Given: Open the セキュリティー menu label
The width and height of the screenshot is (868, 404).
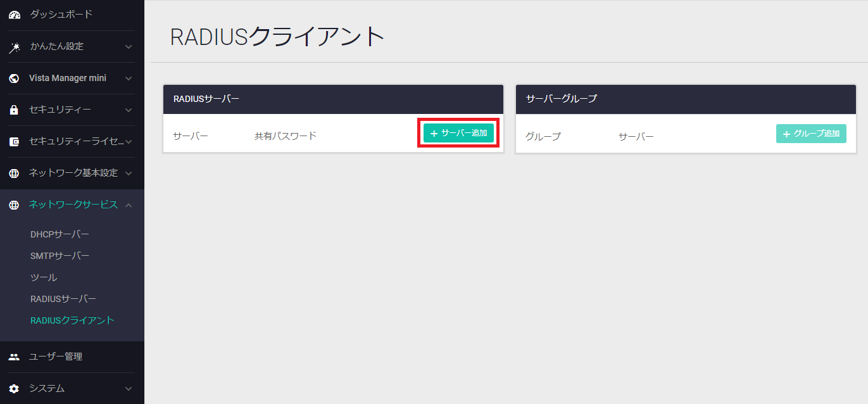Looking at the screenshot, I should (x=60, y=110).
